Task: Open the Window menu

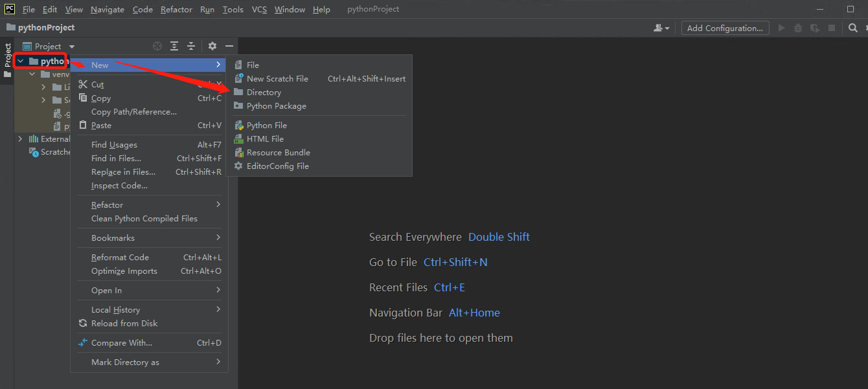Action: click(290, 9)
